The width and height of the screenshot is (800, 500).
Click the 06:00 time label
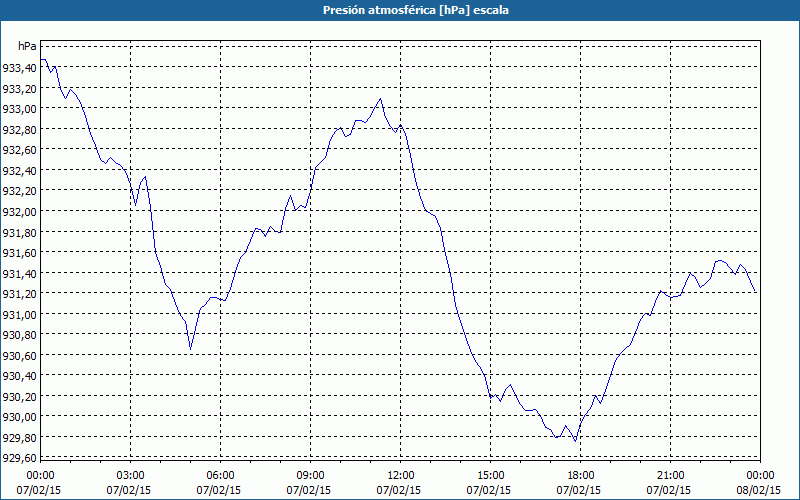click(220, 476)
